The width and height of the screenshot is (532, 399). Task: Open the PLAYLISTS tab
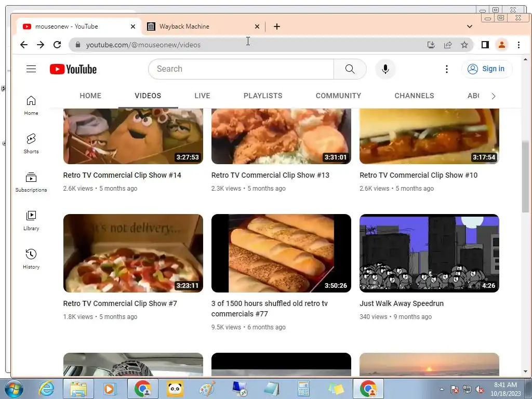point(263,96)
